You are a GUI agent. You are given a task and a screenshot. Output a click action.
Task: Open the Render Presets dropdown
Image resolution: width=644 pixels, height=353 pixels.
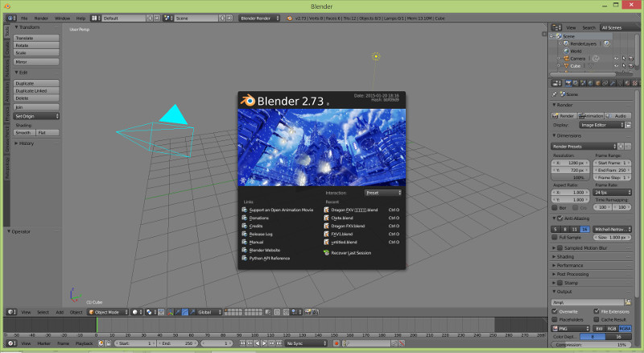(584, 147)
